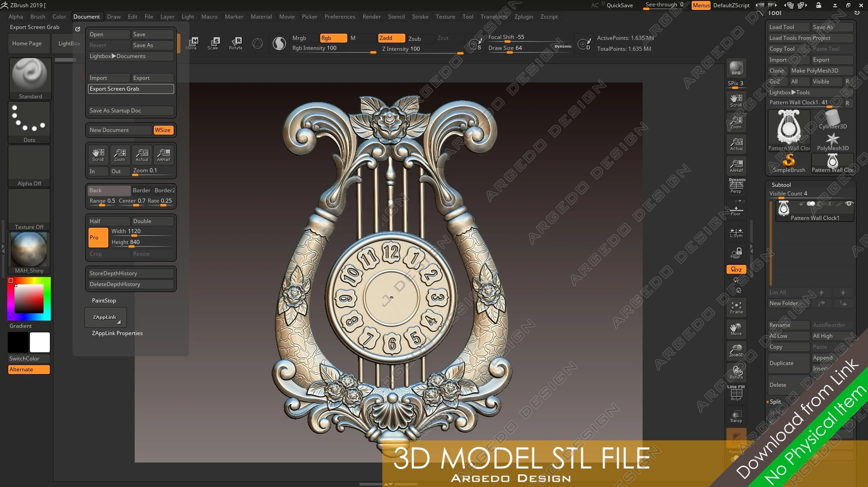Click the Export Screen Grab button
The height and width of the screenshot is (487, 868).
point(131,89)
